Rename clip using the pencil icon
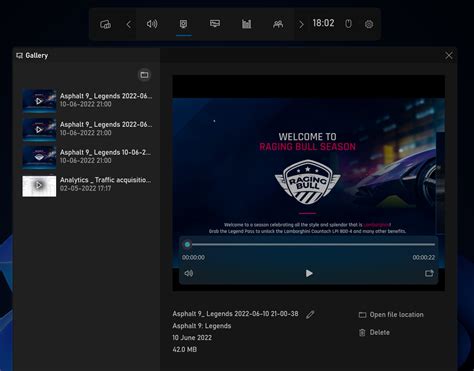The height and width of the screenshot is (371, 474). pyautogui.click(x=310, y=314)
